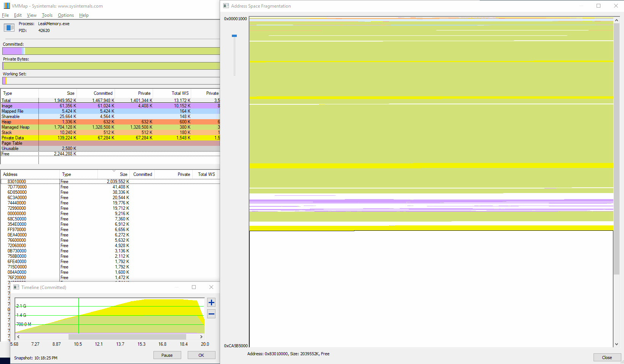Open the Tools menu
Viewport: 624px width, 364px height.
click(47, 15)
